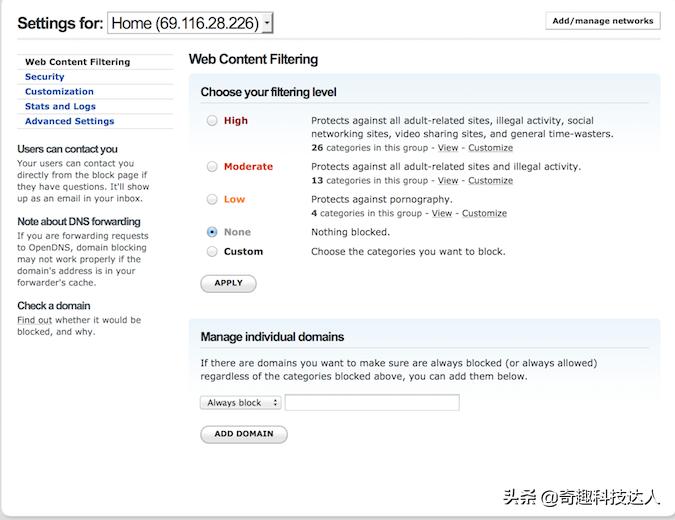The width and height of the screenshot is (675, 520).
Task: Navigate to Advanced Settings
Action: [x=69, y=122]
